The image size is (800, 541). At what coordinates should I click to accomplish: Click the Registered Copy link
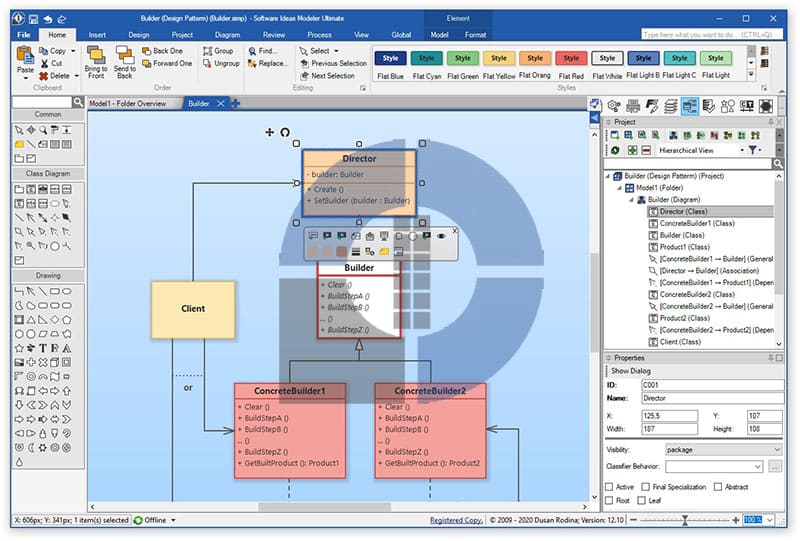[x=456, y=520]
